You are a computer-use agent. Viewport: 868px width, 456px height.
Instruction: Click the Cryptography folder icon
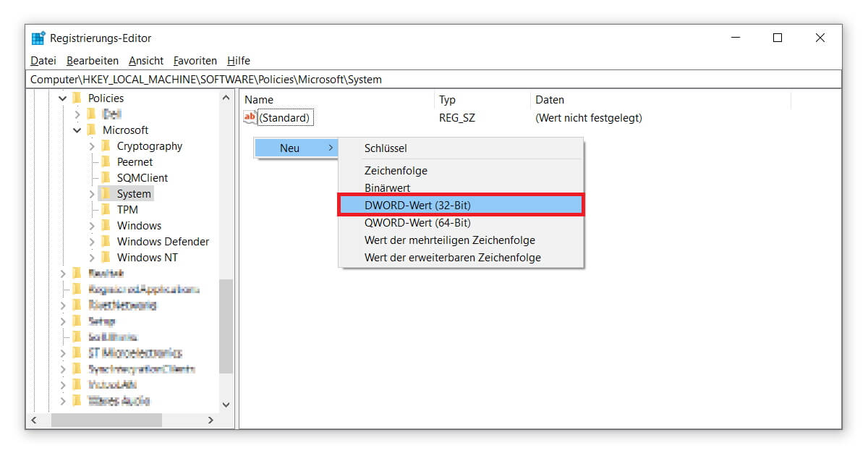point(106,146)
